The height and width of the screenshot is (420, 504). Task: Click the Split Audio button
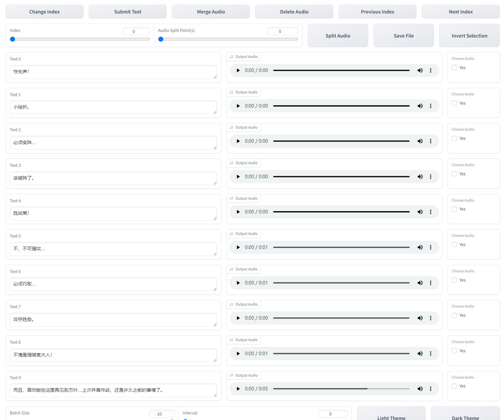tap(338, 36)
